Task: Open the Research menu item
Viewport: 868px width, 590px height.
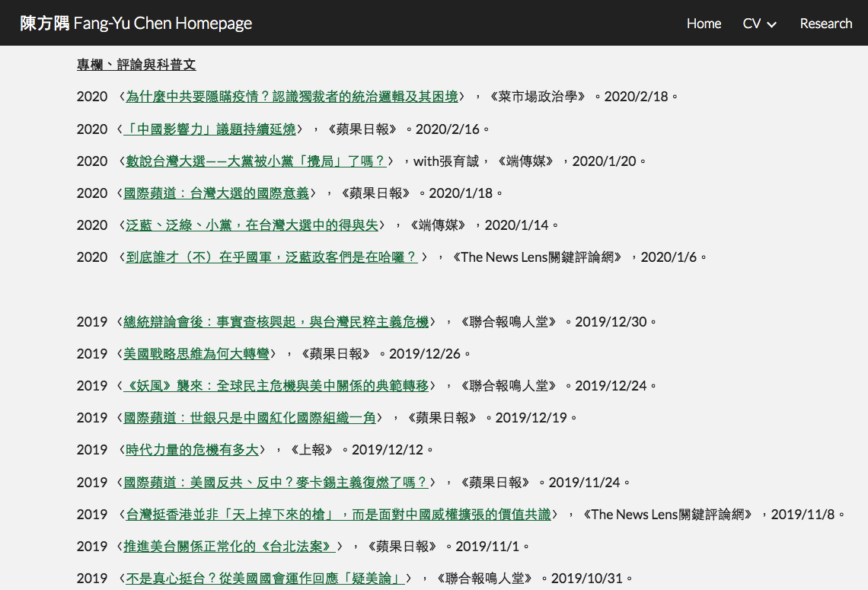Action: click(x=826, y=24)
